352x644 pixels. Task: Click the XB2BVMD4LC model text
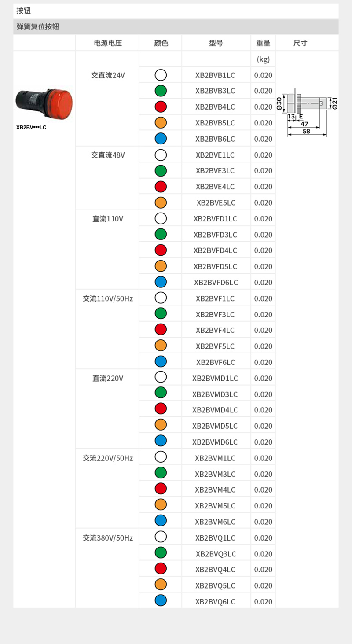[x=215, y=410]
